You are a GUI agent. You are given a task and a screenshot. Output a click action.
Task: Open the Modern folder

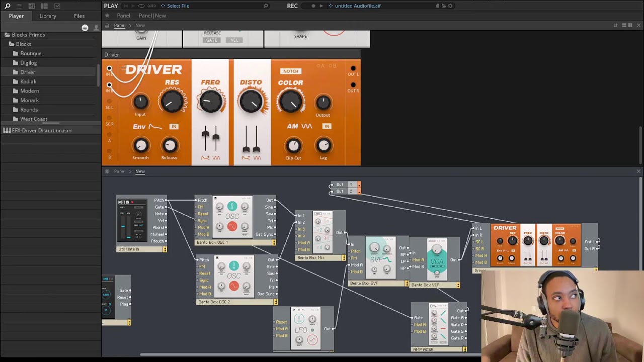pos(30,91)
